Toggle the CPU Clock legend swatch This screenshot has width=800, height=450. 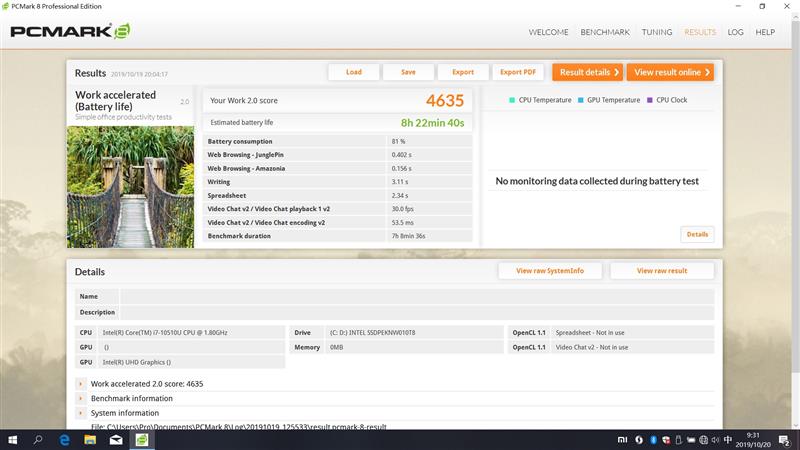click(x=649, y=100)
